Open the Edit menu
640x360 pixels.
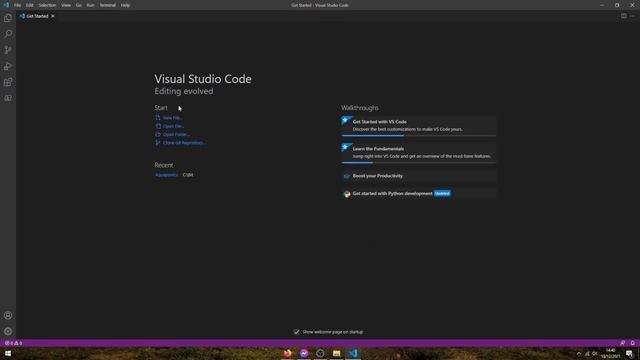click(30, 5)
